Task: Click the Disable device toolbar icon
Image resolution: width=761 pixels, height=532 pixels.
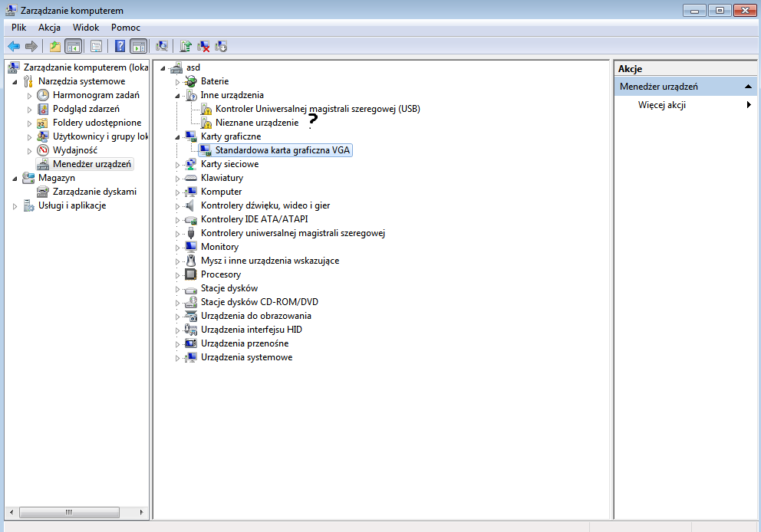Action: point(221,47)
